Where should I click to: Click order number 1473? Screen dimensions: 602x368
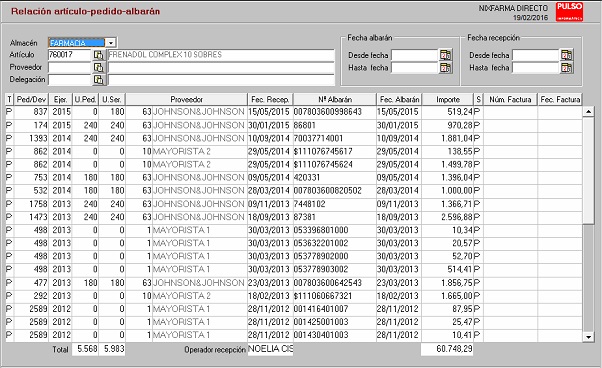point(38,217)
